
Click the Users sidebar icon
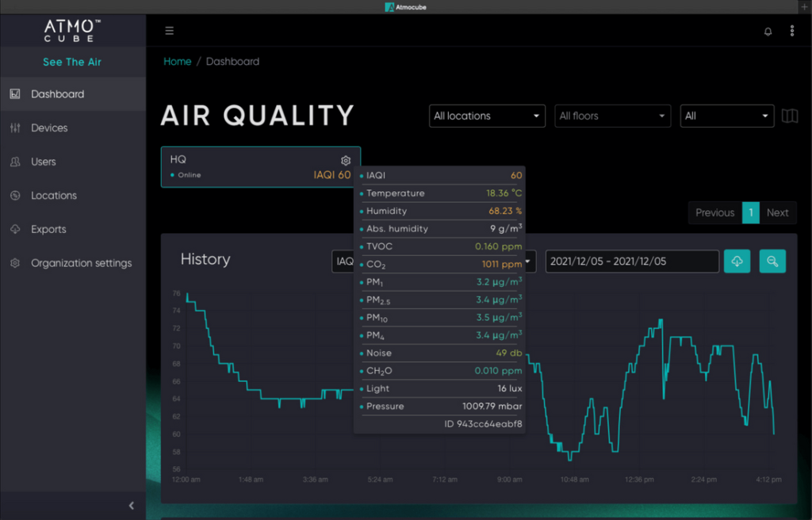point(15,162)
